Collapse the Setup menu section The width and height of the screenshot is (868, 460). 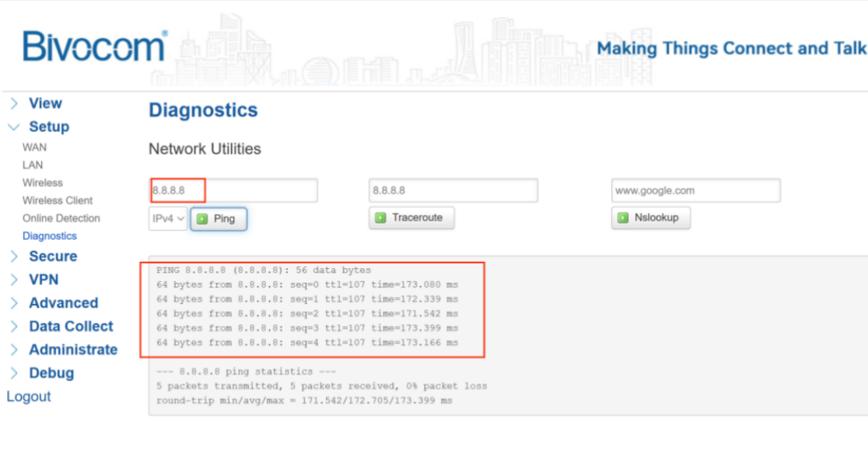(48, 127)
